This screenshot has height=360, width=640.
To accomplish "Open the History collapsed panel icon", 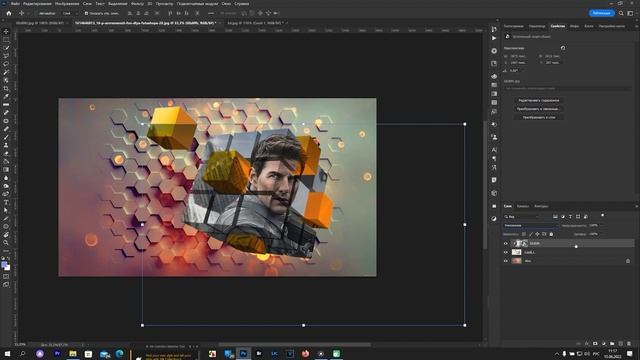I will coord(494,29).
